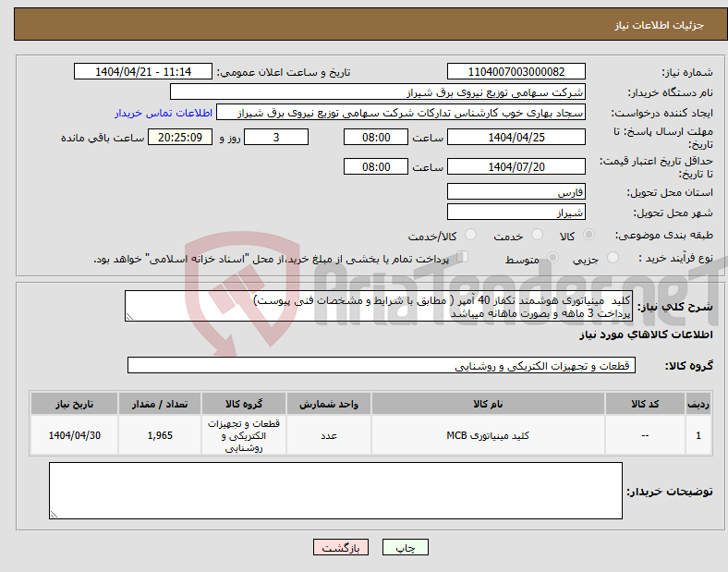Click the remaining days field showing 3
The width and height of the screenshot is (728, 572).
[276, 137]
